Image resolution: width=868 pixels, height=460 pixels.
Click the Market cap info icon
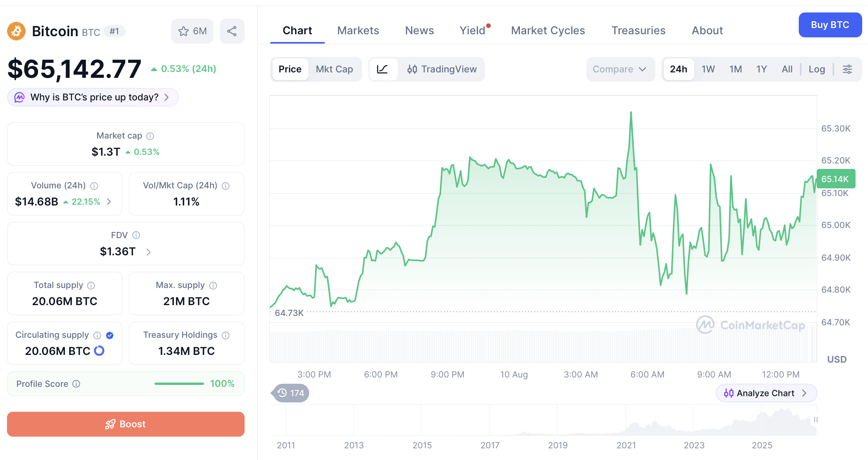(150, 136)
